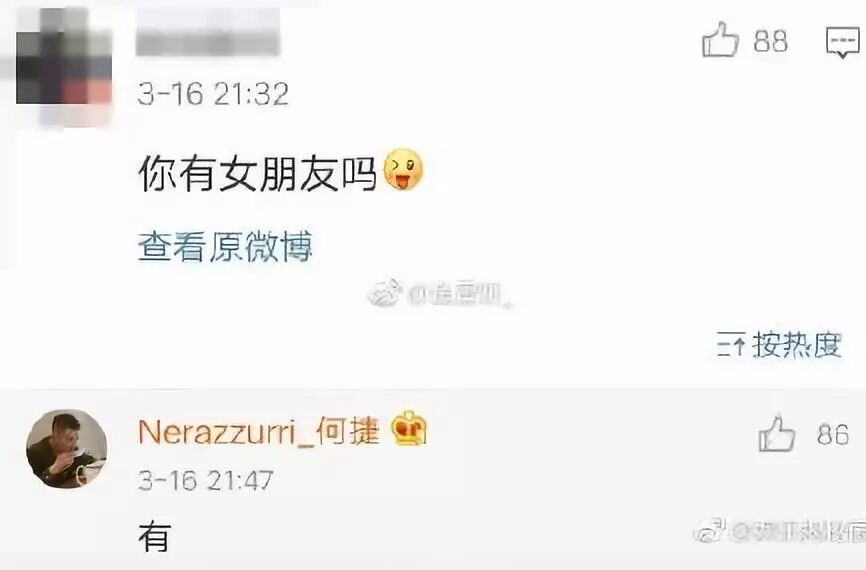Like the comment with 88 likes
Image resolution: width=866 pixels, height=570 pixels.
pos(720,40)
